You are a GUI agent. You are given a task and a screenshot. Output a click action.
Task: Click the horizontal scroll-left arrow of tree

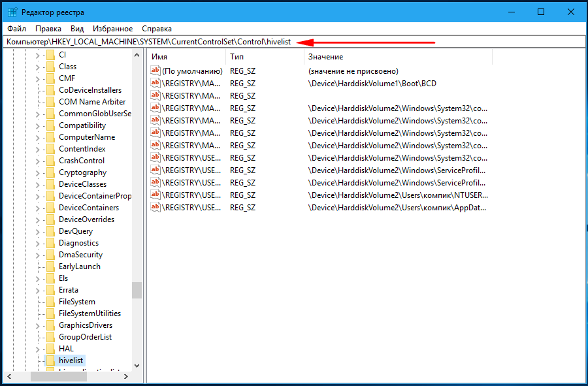tap(9, 376)
